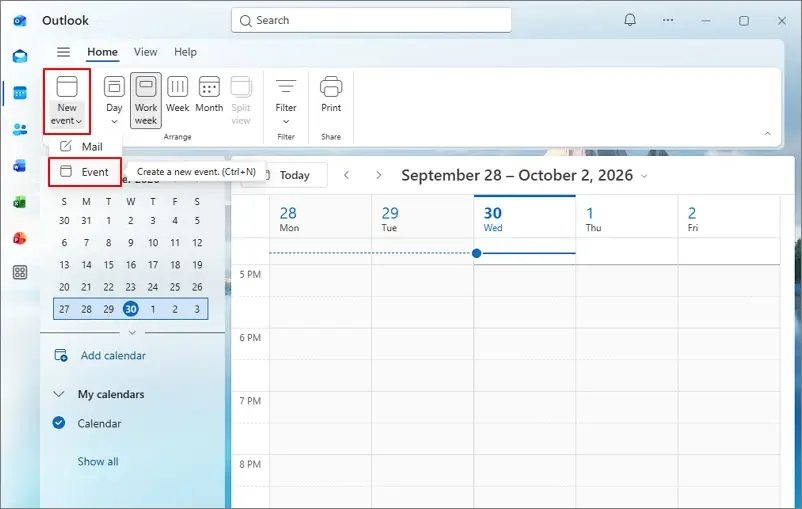Viewport: 802px width, 509px height.
Task: Select date 19 in the mini calendar
Action: 197,265
